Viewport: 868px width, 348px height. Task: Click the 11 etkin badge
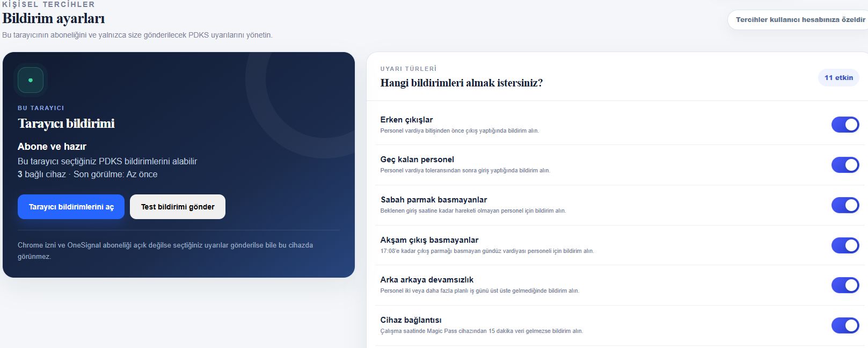838,78
